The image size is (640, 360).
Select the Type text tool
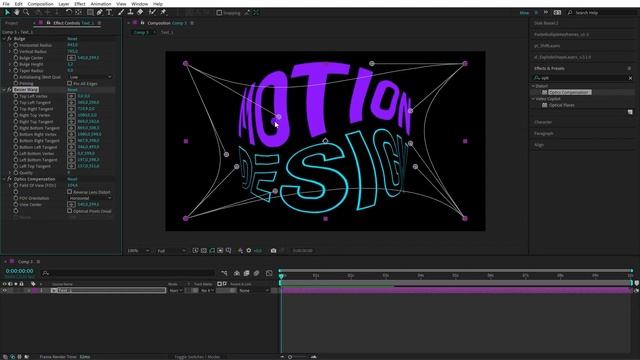(109, 12)
